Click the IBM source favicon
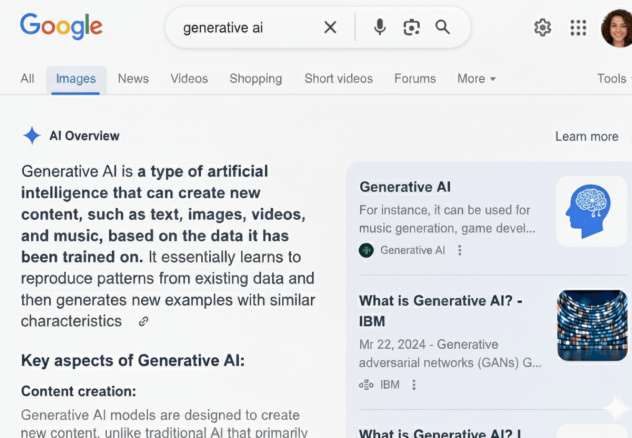The image size is (632, 438). click(366, 385)
